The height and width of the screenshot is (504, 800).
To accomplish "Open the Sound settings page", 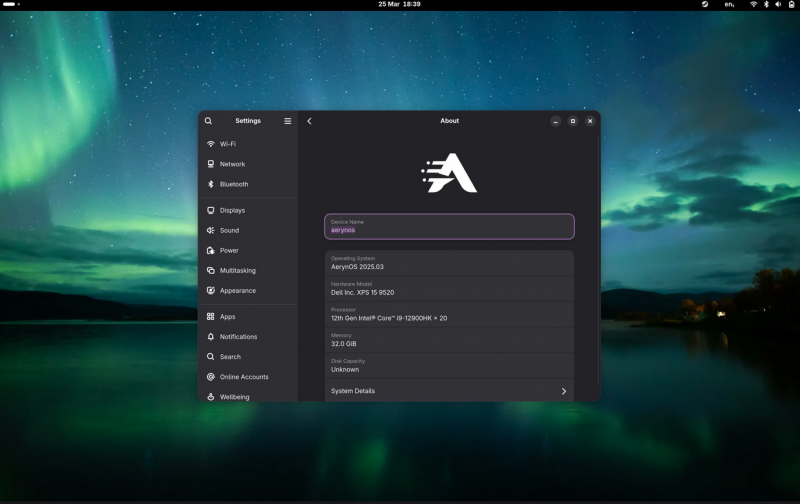I will 248,230.
